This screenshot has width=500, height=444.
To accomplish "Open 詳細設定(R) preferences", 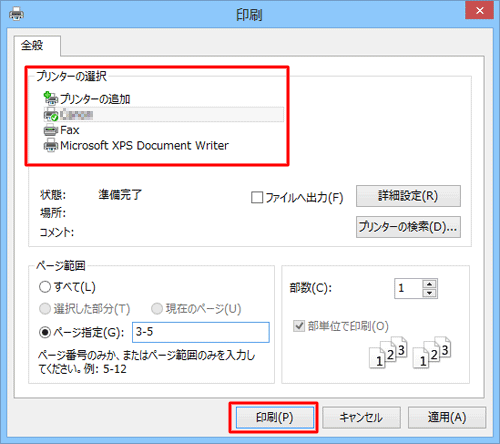I will (x=408, y=196).
